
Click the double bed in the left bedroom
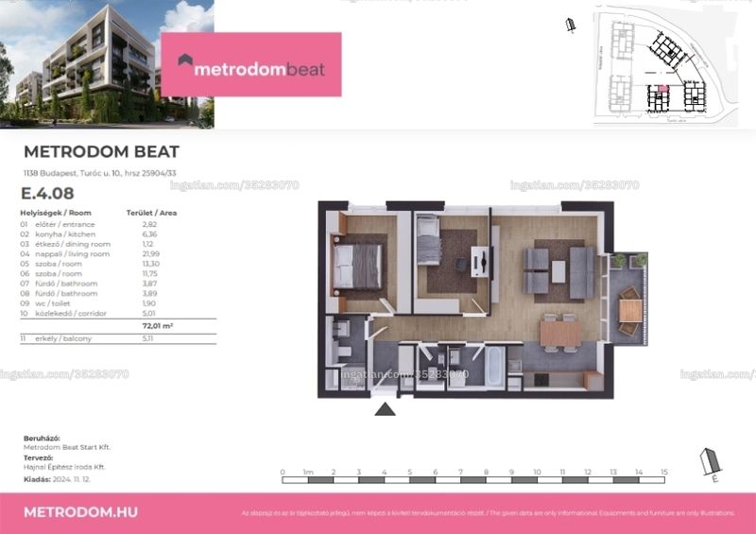[357, 267]
